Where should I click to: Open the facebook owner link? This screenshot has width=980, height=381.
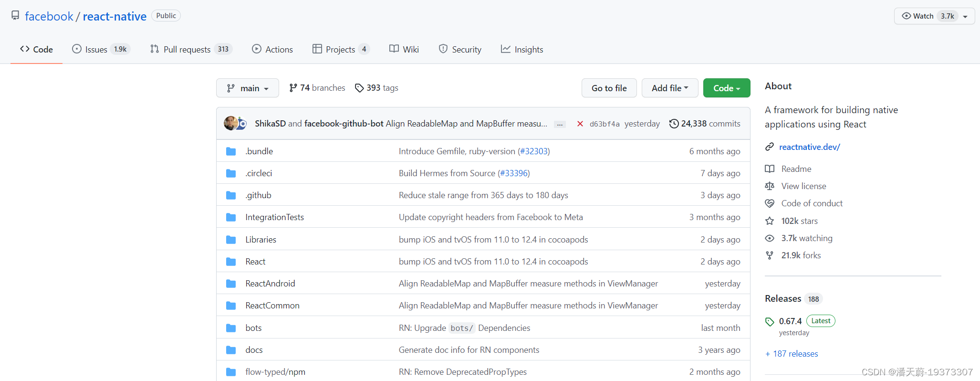click(x=49, y=16)
